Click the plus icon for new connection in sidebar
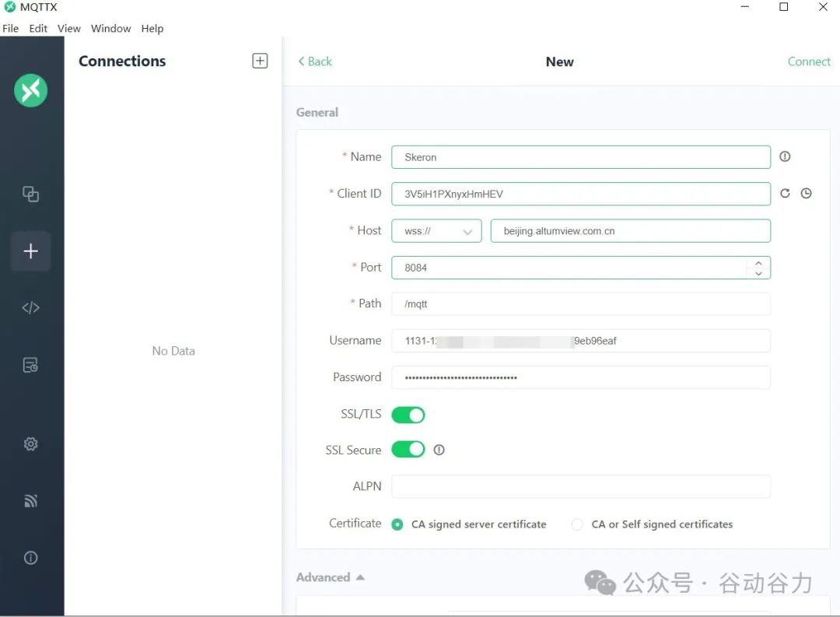 pyautogui.click(x=31, y=251)
